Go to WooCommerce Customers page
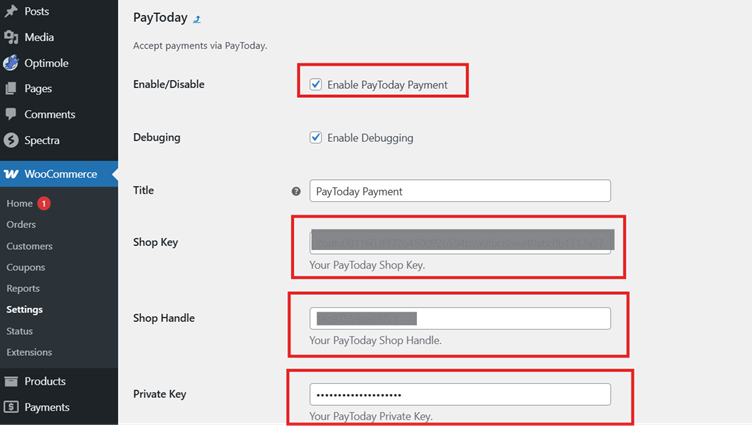The image size is (752, 426). [29, 246]
